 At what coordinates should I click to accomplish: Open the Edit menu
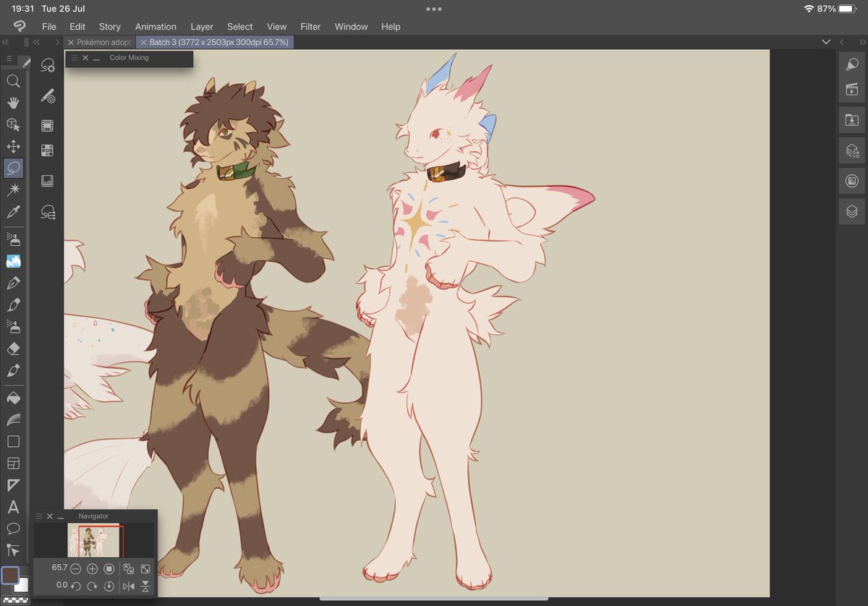click(x=77, y=27)
